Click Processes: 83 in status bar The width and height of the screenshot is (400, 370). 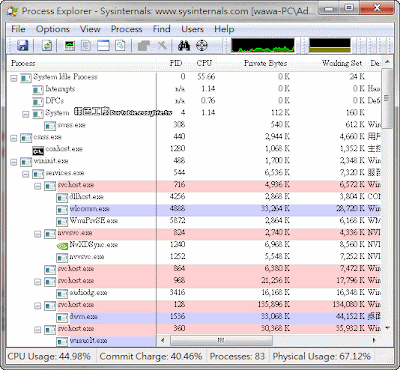click(237, 357)
